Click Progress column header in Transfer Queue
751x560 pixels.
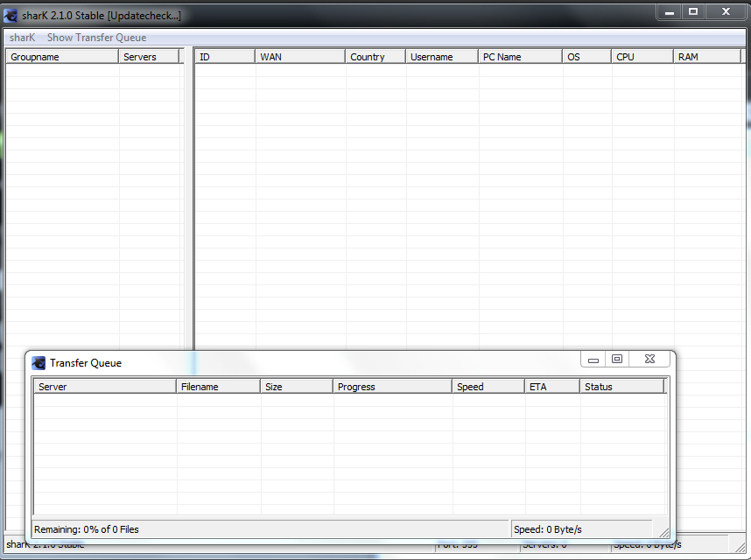(393, 386)
